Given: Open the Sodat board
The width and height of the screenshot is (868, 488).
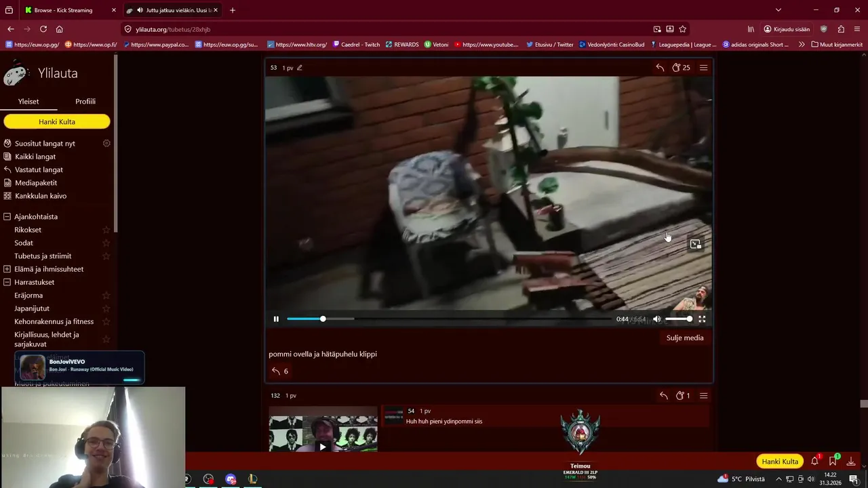Looking at the screenshot, I should click(24, 243).
